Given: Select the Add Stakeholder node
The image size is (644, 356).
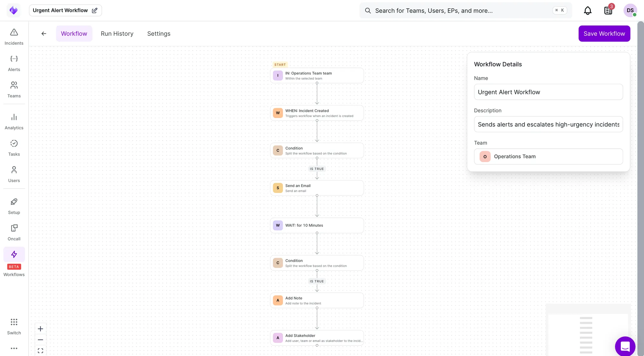Looking at the screenshot, I should click(317, 338).
